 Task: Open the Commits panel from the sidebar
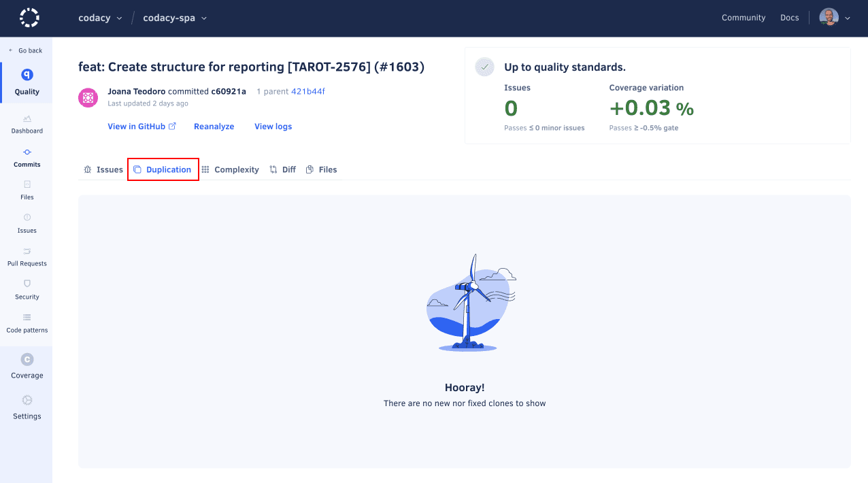[27, 157]
